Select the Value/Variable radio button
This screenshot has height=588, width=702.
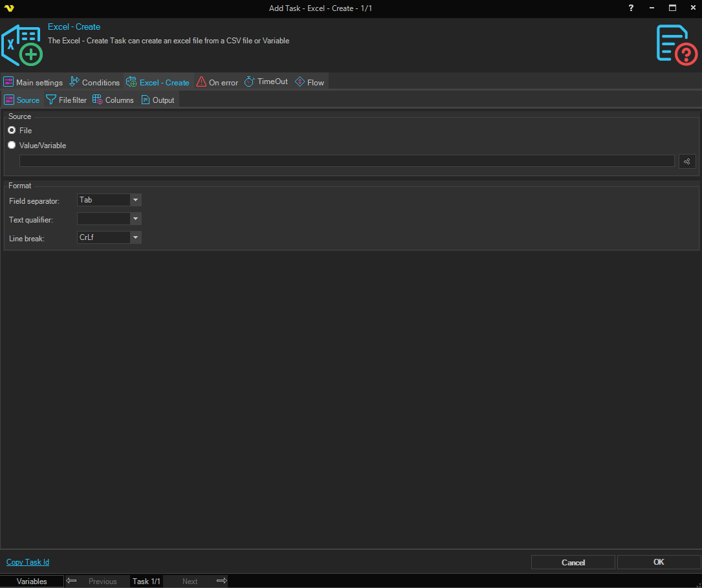click(x=12, y=146)
